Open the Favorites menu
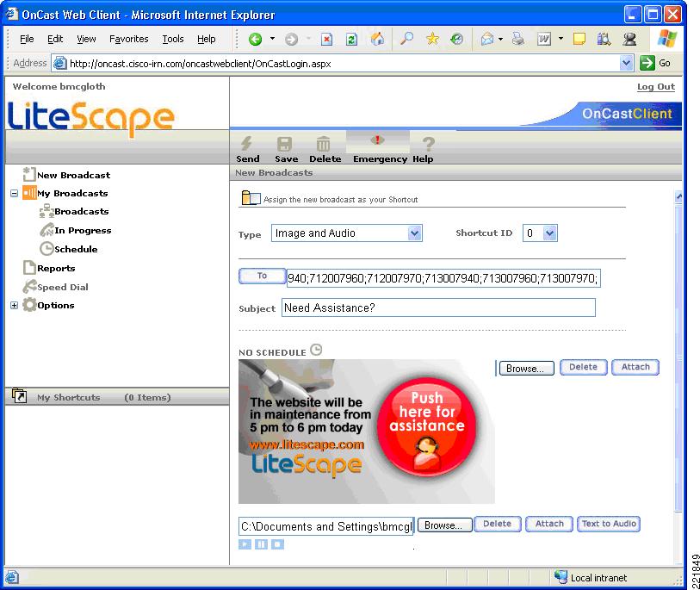This screenshot has width=700, height=590. (x=128, y=39)
